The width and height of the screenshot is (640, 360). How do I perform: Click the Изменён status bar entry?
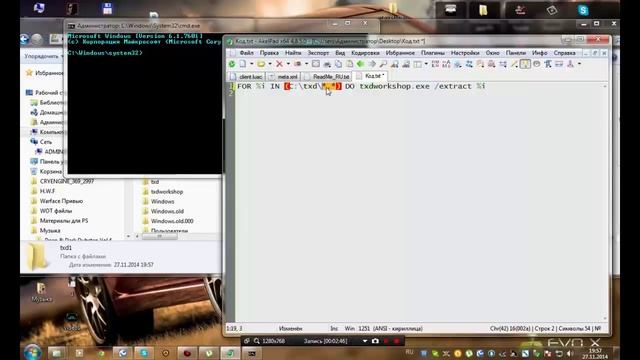tap(291, 328)
